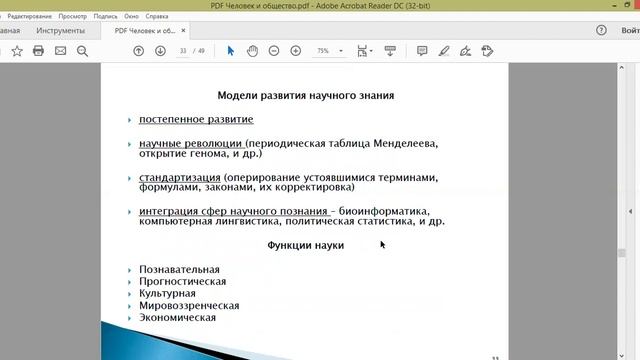Click the list item Прогностическая
The height and width of the screenshot is (360, 640).
pos(182,281)
